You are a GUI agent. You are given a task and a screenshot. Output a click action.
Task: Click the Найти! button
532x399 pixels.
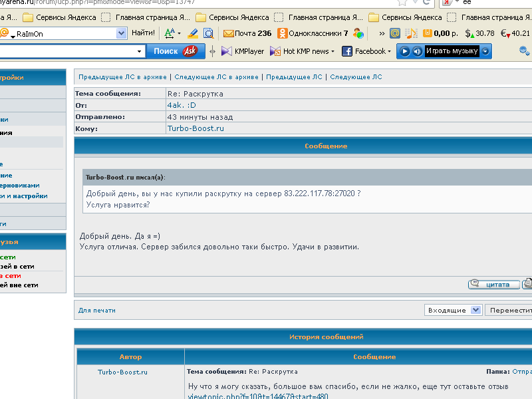[143, 33]
